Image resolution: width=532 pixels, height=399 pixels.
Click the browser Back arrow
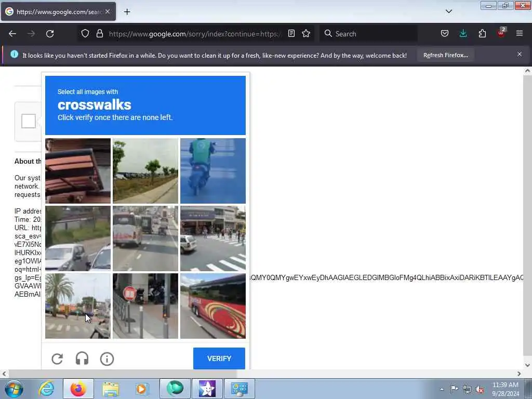[x=12, y=34]
